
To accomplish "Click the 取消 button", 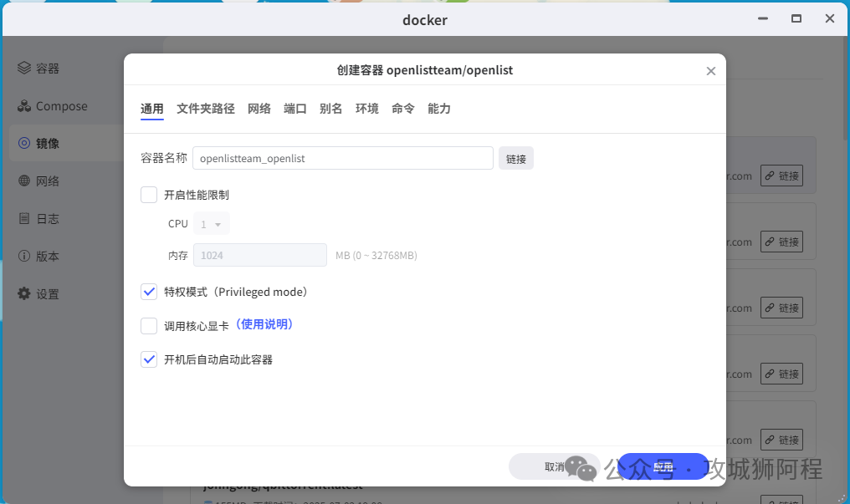I will [x=554, y=466].
